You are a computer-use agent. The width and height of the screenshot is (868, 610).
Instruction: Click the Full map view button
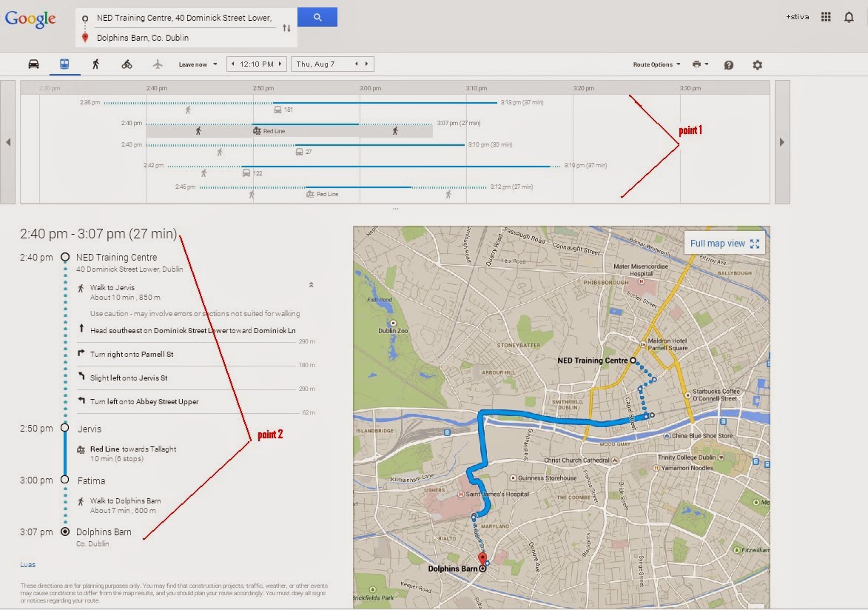[723, 244]
